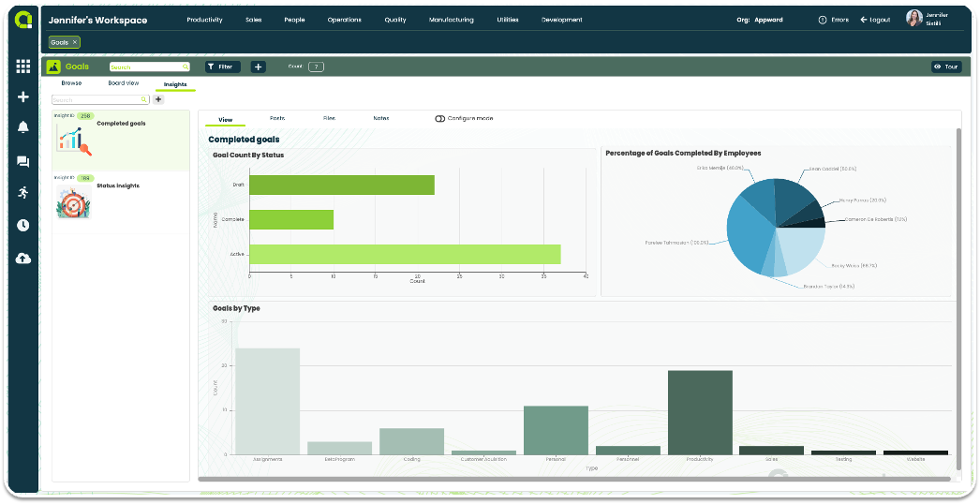Open the notifications bell
The image size is (980, 504).
[23, 127]
